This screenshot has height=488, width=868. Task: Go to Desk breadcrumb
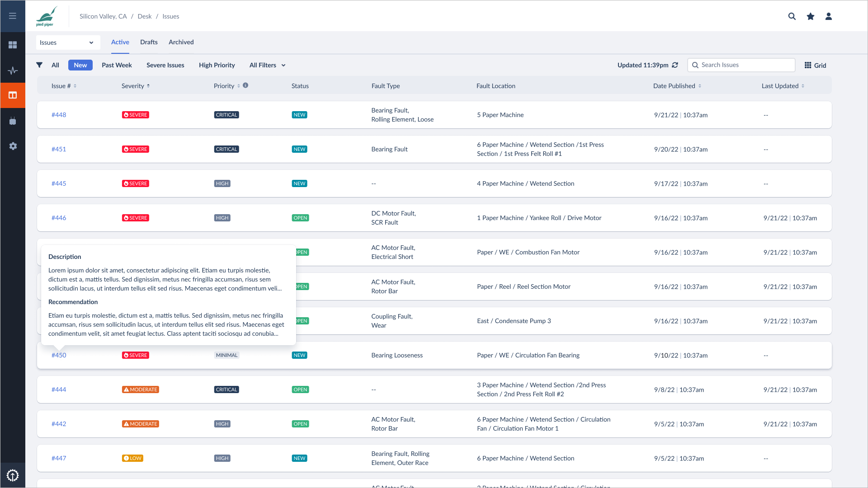click(x=145, y=16)
